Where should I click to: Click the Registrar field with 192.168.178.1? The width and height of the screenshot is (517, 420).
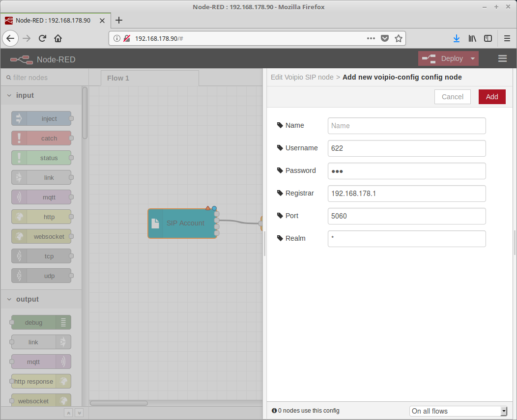[406, 194]
